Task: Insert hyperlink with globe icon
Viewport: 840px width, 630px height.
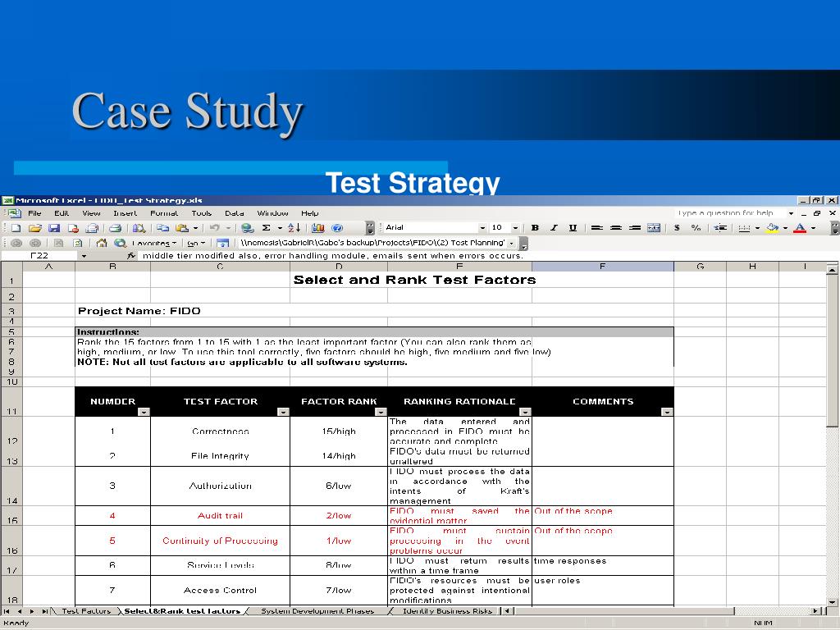Action: pos(247,228)
